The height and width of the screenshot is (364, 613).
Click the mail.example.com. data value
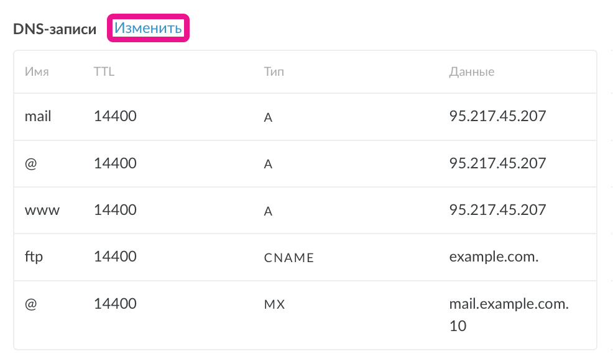(x=509, y=304)
